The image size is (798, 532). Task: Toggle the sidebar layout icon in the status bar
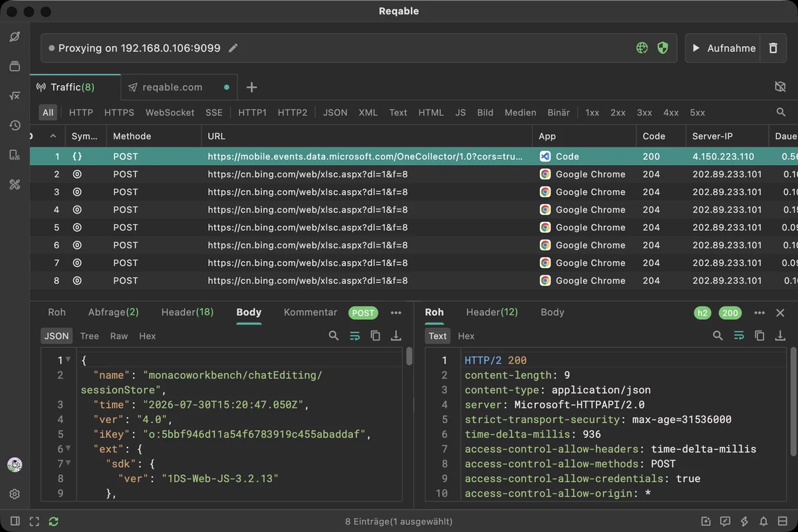15,521
